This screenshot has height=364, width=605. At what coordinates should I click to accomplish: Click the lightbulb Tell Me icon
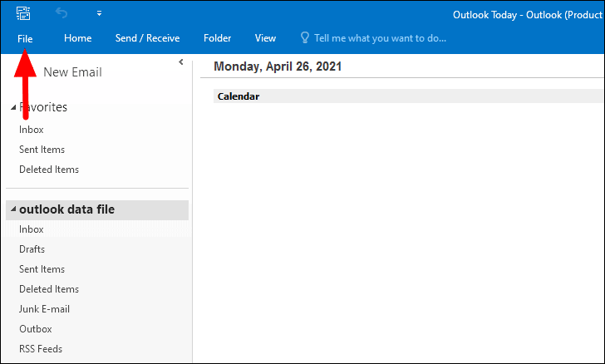click(305, 38)
